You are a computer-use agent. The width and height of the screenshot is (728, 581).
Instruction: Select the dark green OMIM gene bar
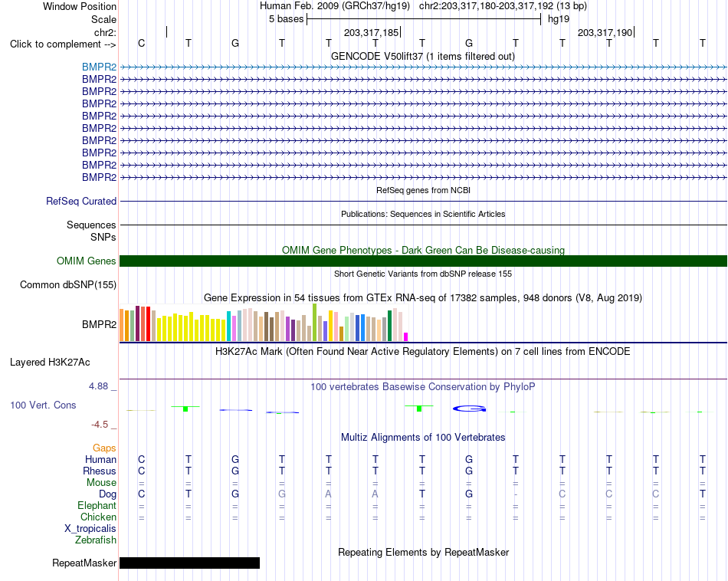click(x=423, y=261)
